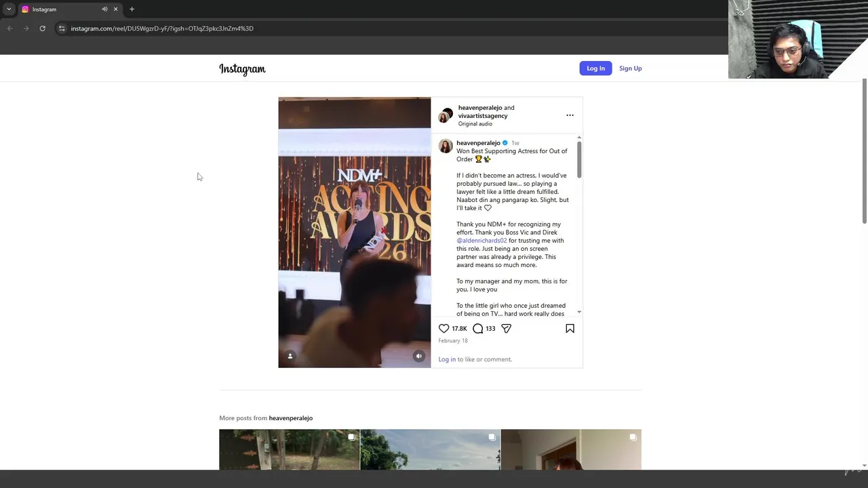Open comments via speech bubble icon
This screenshot has height=488, width=868.
click(478, 328)
